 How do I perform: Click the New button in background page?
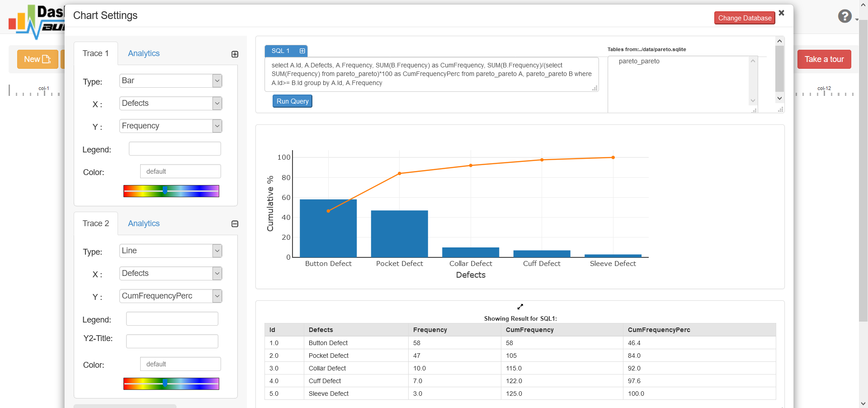[38, 59]
